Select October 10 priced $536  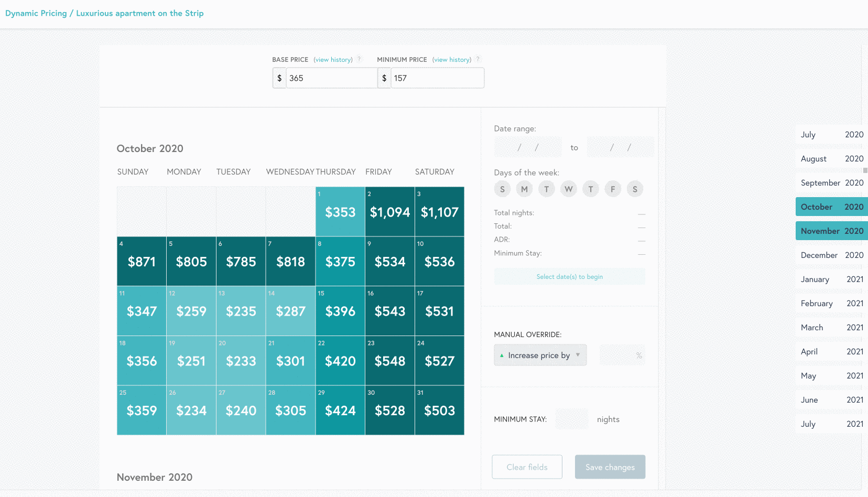[440, 261]
